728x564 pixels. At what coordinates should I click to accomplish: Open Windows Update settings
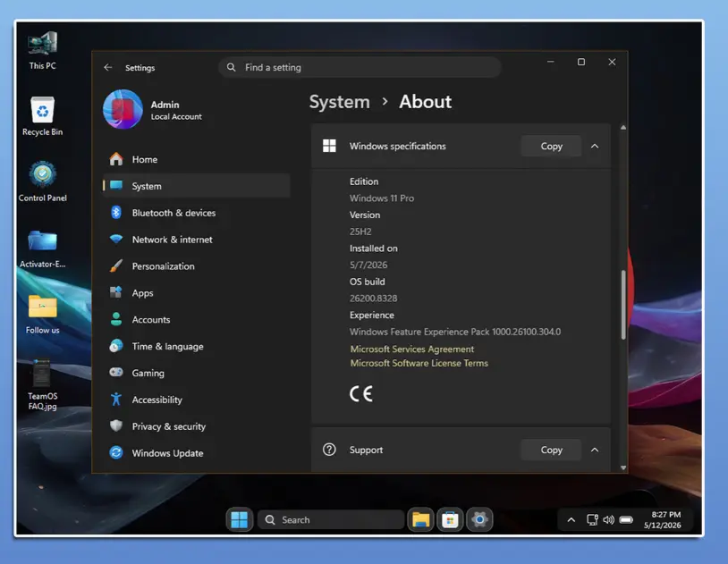coord(197,453)
